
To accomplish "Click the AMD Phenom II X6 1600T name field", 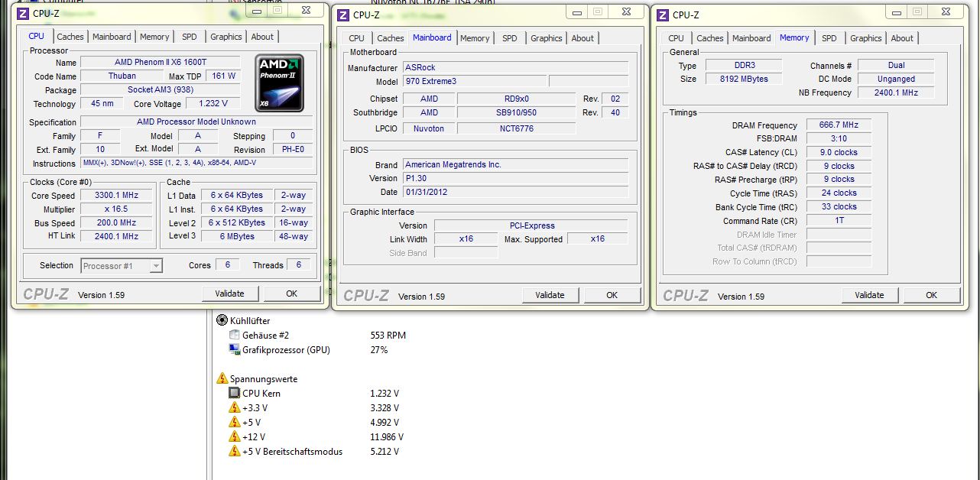I will [160, 62].
